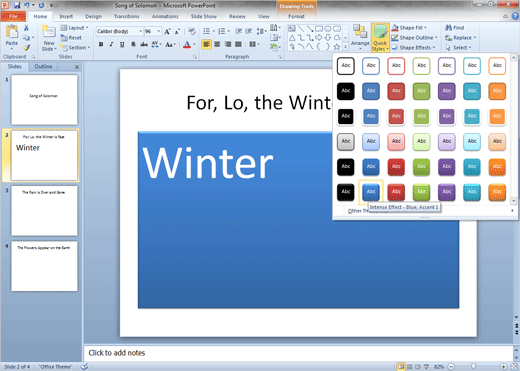
Task: Switch to the Insert ribbon tab
Action: click(x=66, y=16)
